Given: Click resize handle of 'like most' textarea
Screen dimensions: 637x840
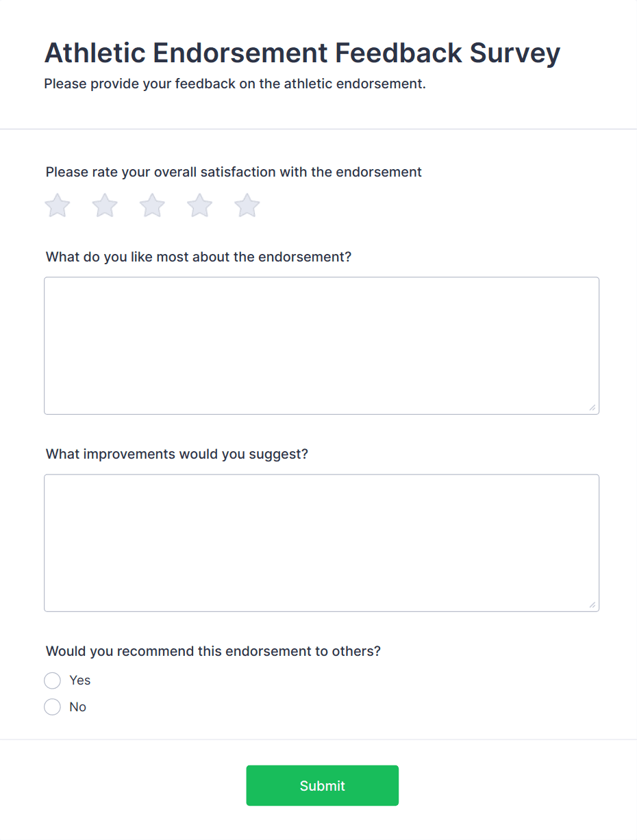Looking at the screenshot, I should pos(592,407).
